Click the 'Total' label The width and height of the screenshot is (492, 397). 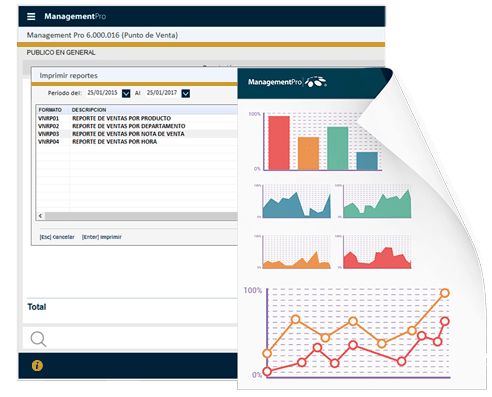tap(37, 307)
